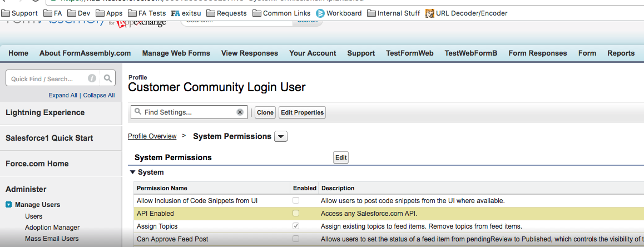Collapse the Manage Users tree node
The image size is (644, 247).
pyautogui.click(x=9, y=204)
